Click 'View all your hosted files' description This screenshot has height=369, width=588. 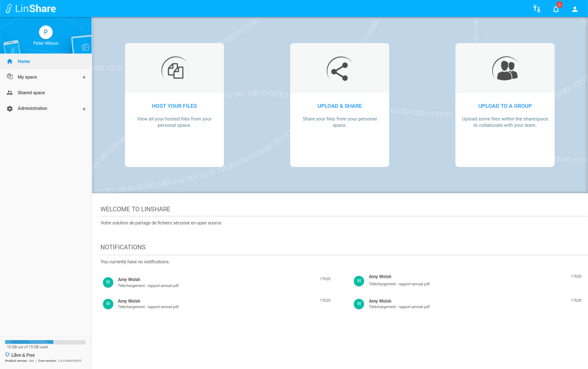[174, 122]
